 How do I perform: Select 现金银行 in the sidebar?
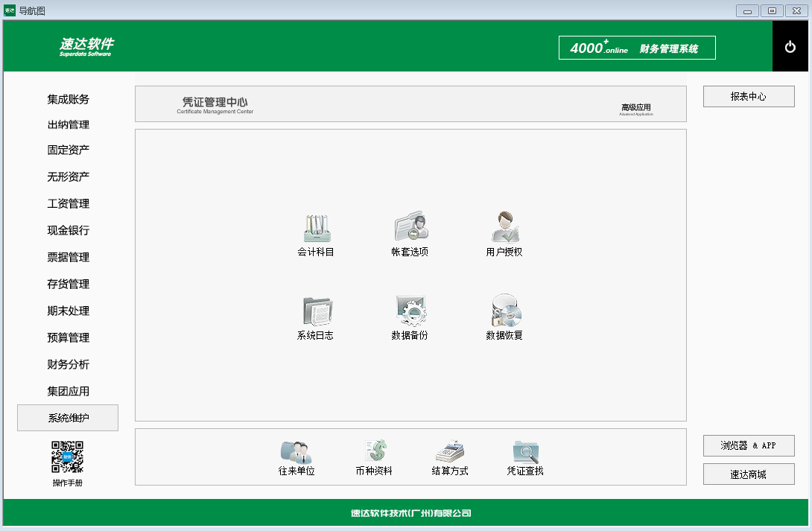(x=68, y=231)
